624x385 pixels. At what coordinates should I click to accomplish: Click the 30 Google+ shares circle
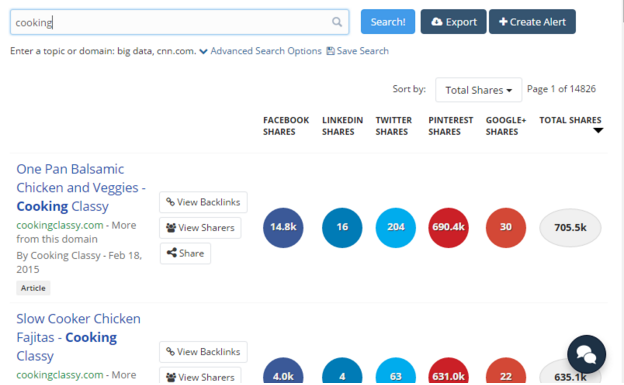(506, 227)
